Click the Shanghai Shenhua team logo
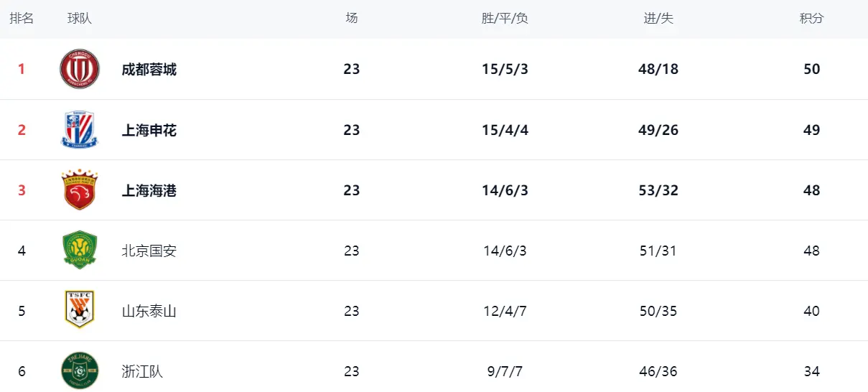Screen dimensions: 868x392 (80, 130)
